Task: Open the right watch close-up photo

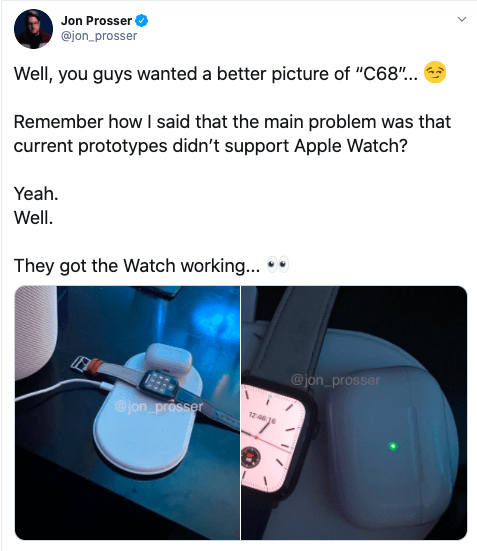Action: [x=354, y=413]
